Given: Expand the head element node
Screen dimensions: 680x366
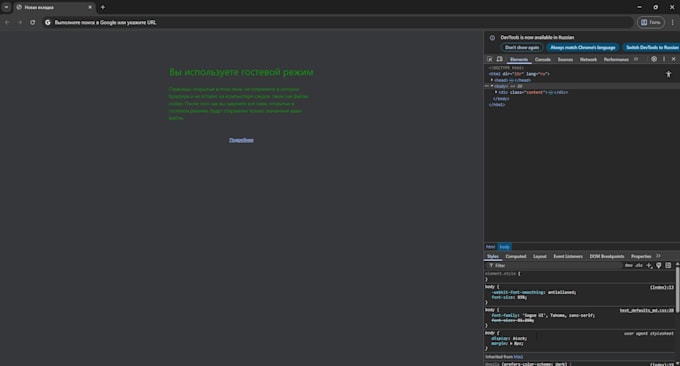Looking at the screenshot, I should (x=492, y=80).
